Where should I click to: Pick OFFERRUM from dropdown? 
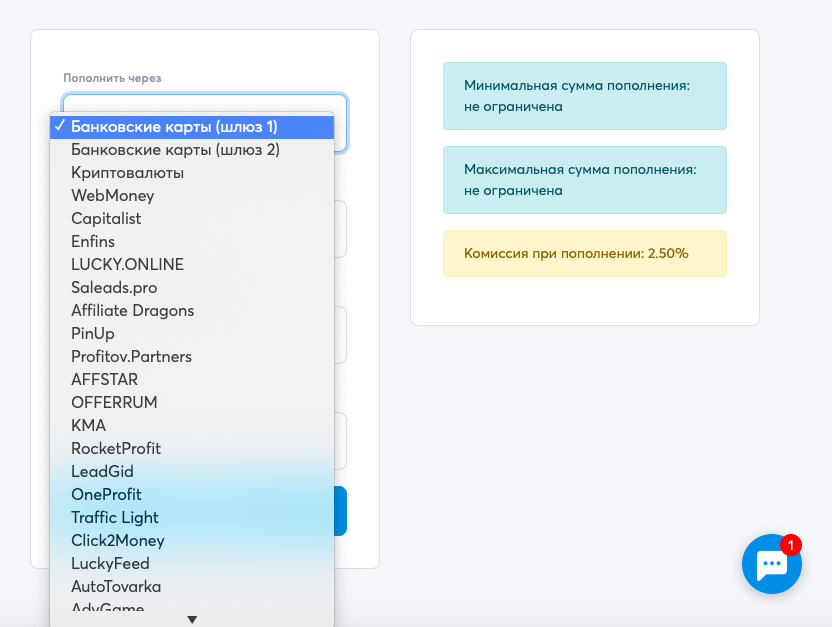(192, 403)
